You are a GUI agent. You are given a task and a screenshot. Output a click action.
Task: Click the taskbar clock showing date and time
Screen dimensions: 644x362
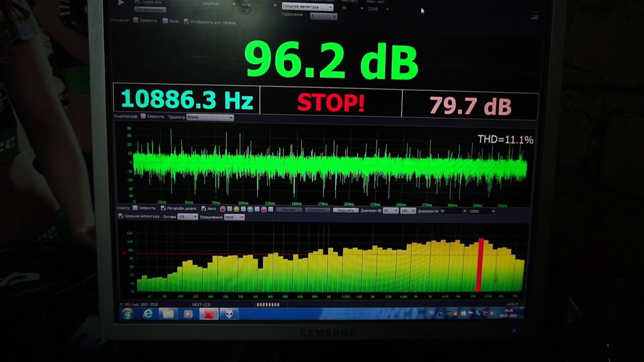click(x=507, y=313)
